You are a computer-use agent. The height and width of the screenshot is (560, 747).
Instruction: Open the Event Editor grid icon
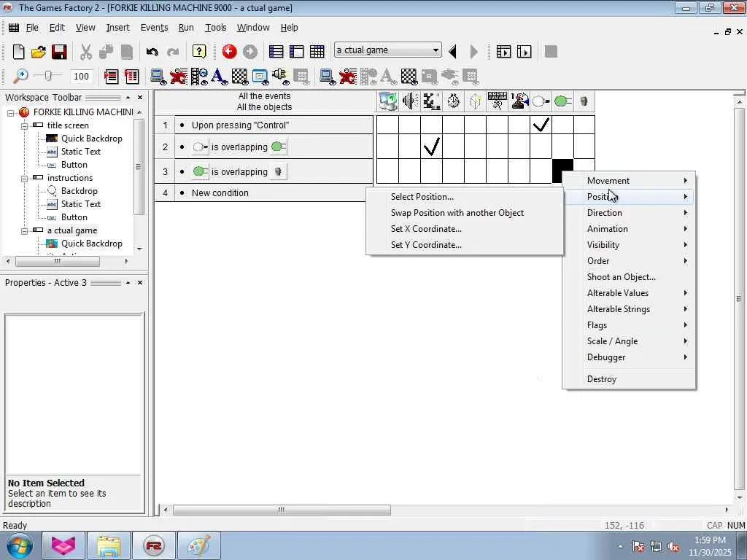tap(317, 52)
